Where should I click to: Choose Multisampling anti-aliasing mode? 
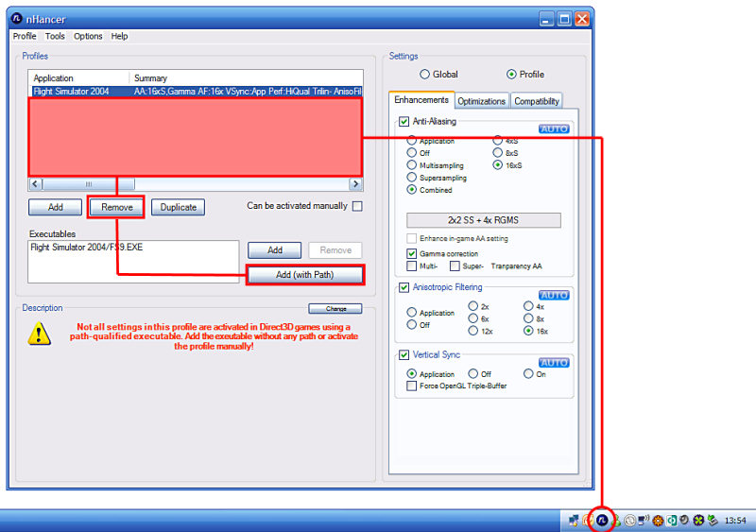[412, 165]
